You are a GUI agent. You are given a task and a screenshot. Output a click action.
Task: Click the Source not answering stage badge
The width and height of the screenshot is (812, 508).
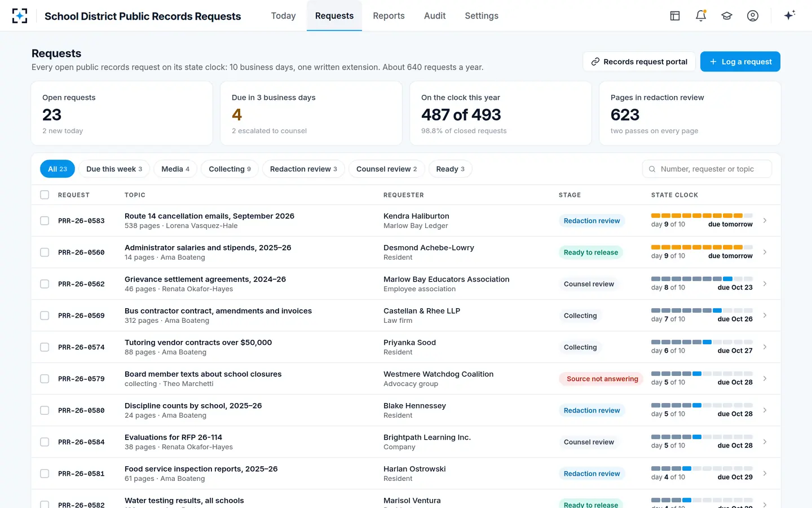pyautogui.click(x=602, y=379)
